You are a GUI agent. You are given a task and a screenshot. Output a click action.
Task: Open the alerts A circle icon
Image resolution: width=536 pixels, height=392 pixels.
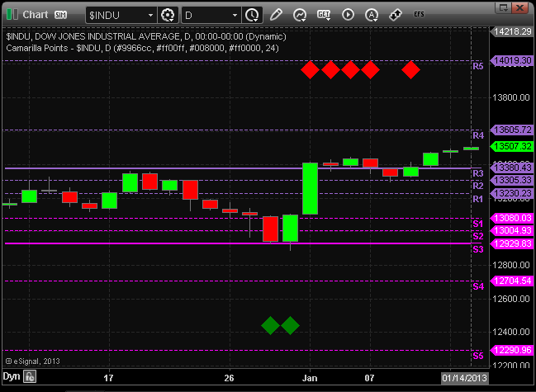[372, 15]
